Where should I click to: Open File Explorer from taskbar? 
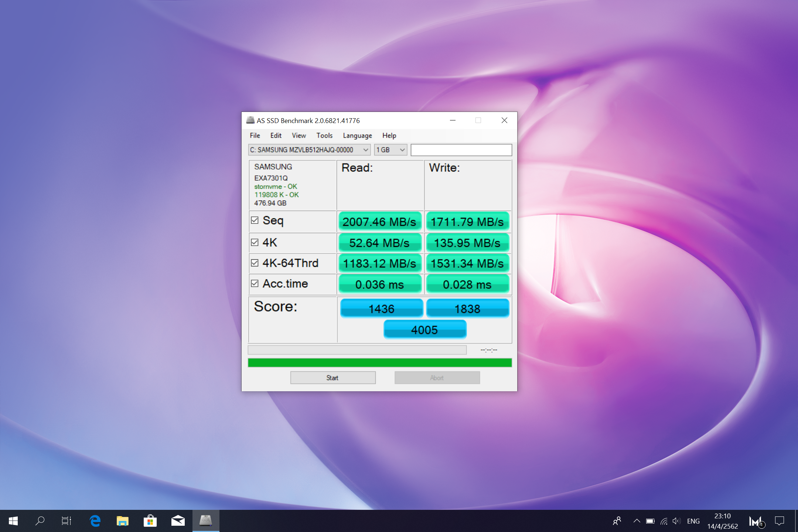click(x=123, y=521)
